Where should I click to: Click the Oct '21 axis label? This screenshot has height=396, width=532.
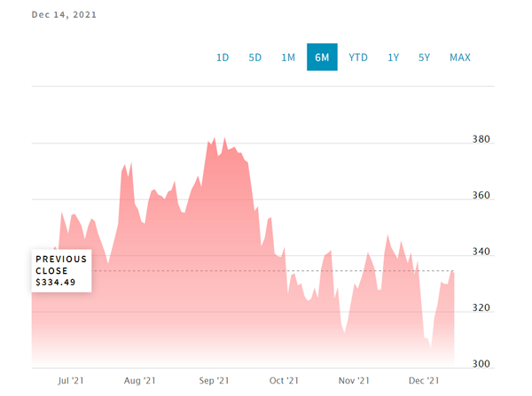[x=284, y=381]
